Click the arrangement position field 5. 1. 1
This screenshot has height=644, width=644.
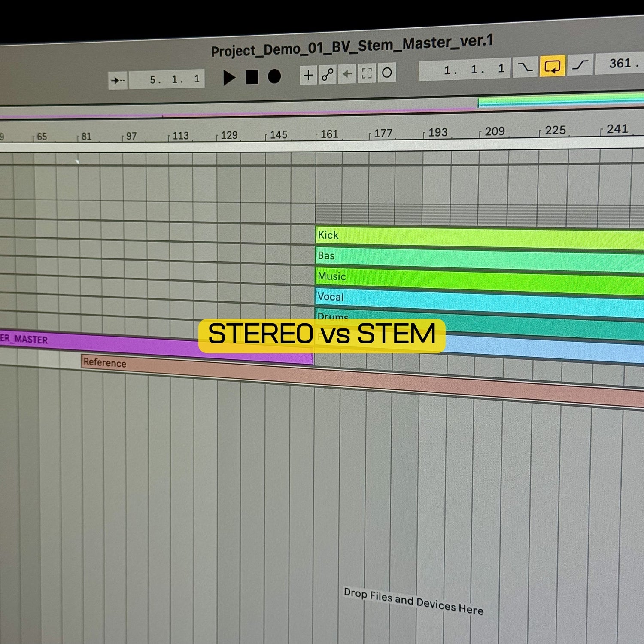(167, 79)
